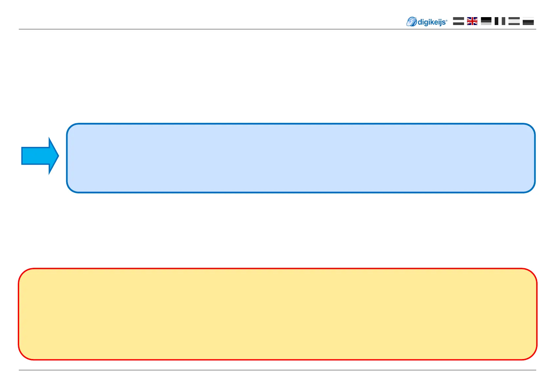The width and height of the screenshot is (555, 392).
Task: Click the digikeijs logo emblem
Action: [x=411, y=22]
